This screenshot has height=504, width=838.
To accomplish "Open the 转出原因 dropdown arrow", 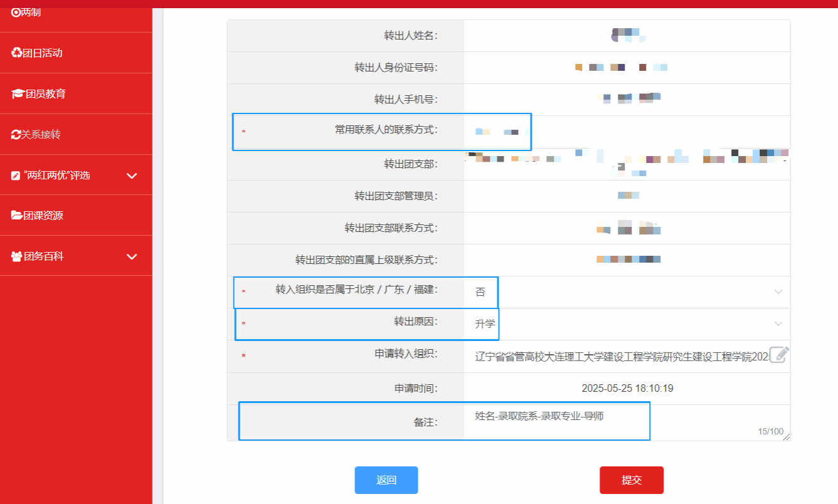I will [x=778, y=324].
